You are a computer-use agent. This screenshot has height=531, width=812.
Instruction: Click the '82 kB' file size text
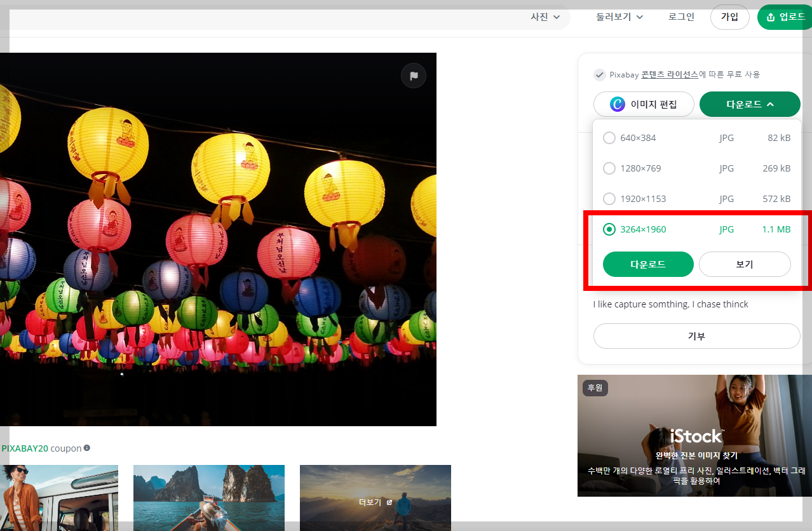(x=779, y=138)
